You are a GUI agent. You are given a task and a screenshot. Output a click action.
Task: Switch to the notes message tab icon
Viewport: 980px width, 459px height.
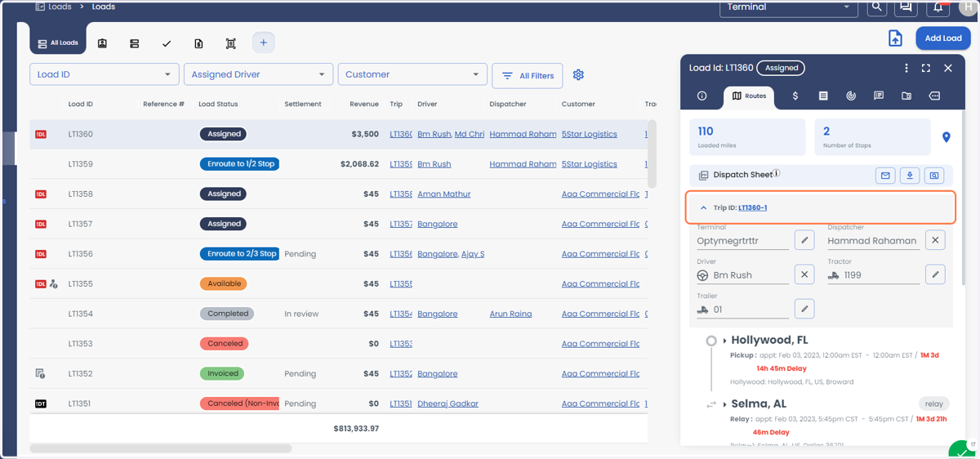[879, 96]
